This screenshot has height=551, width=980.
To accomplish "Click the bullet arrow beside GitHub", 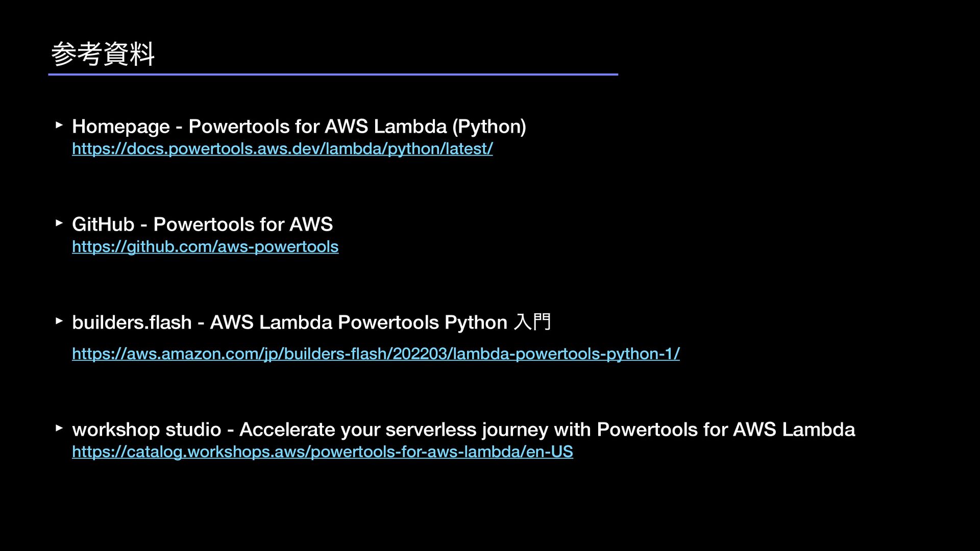I will (59, 222).
